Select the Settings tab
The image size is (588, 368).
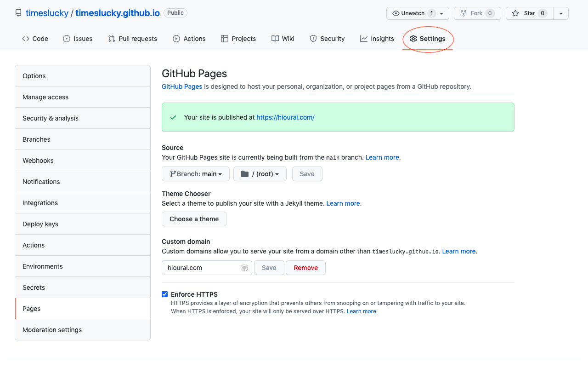click(428, 39)
